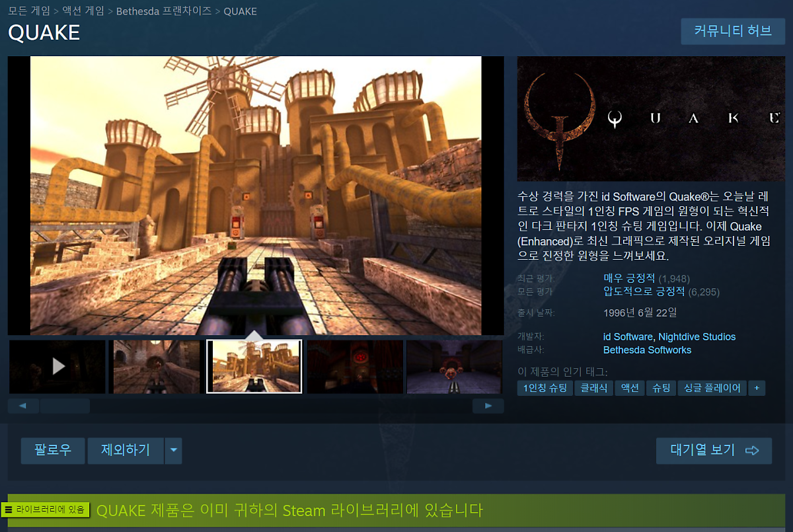793x532 pixels.
Task: Click the thumbnail strip scrollbar handle
Action: click(x=65, y=406)
